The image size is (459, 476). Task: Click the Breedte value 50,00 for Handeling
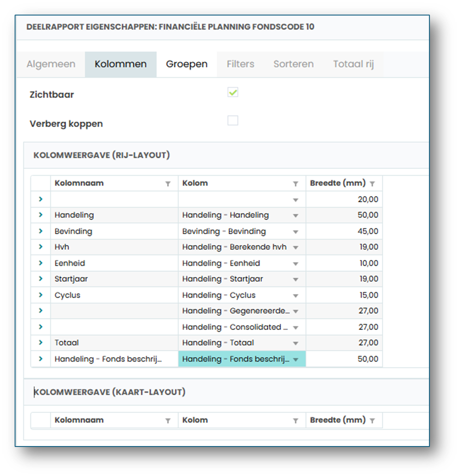[344, 215]
